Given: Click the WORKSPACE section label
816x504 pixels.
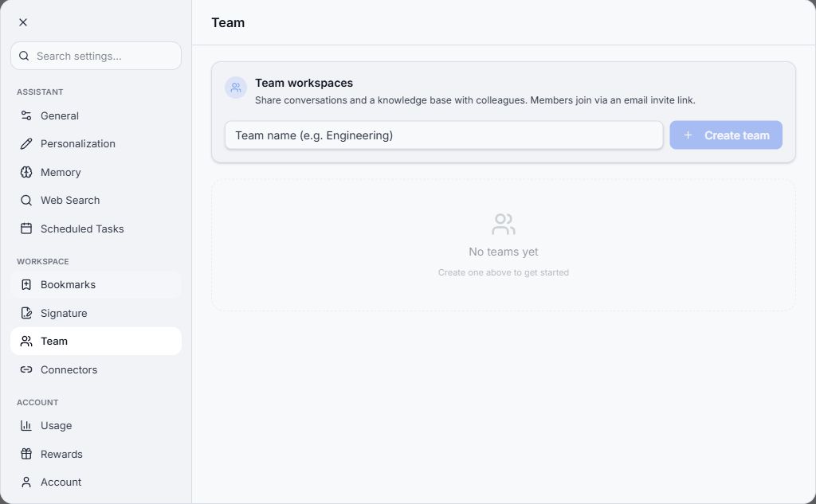Looking at the screenshot, I should point(43,262).
